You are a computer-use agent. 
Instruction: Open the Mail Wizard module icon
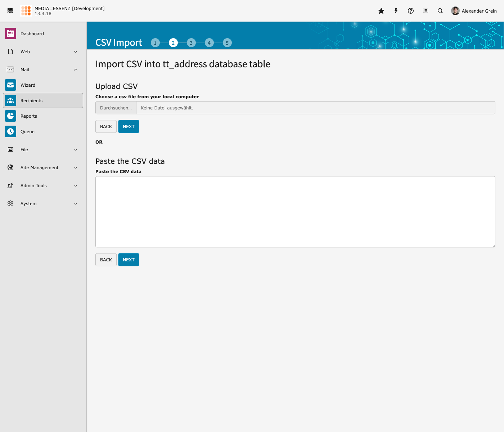(10, 85)
